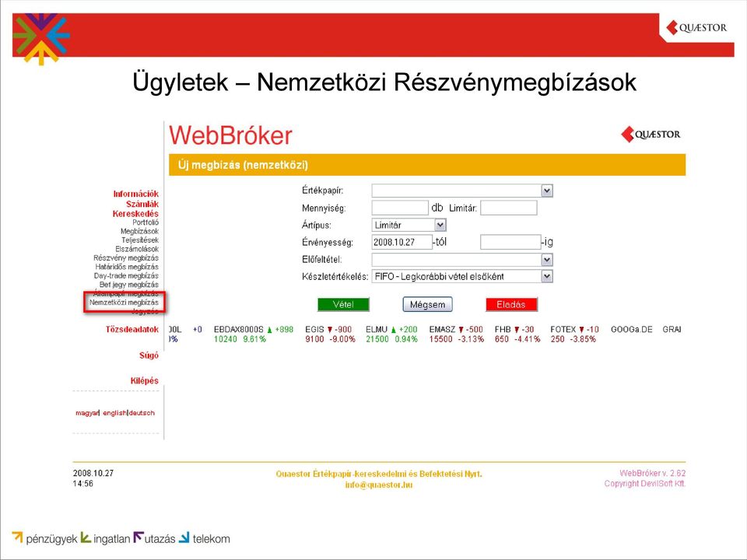Click the FHB ticker entry
747x560 pixels.
(517, 334)
